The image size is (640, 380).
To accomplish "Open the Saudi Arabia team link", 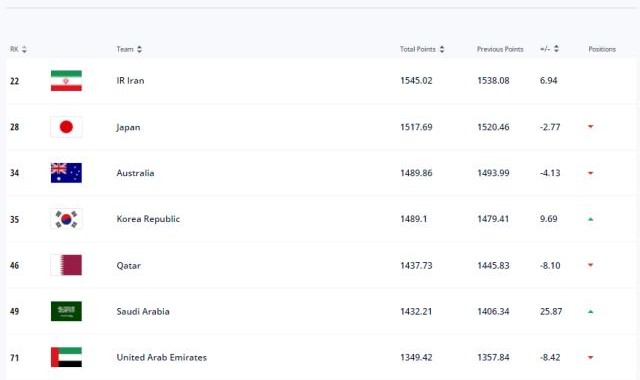I will 143,311.
